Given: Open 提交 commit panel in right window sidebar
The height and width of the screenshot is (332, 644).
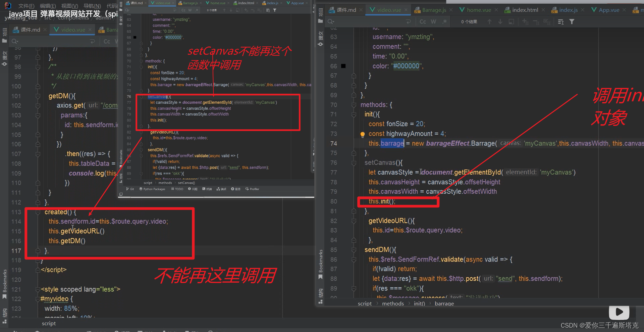Looking at the screenshot, I should click(x=321, y=39).
